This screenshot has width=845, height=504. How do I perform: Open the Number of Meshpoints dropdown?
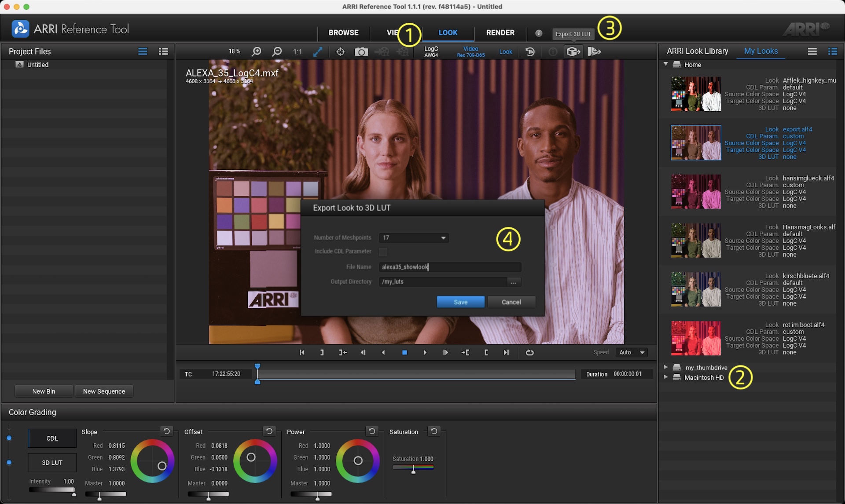[414, 238]
